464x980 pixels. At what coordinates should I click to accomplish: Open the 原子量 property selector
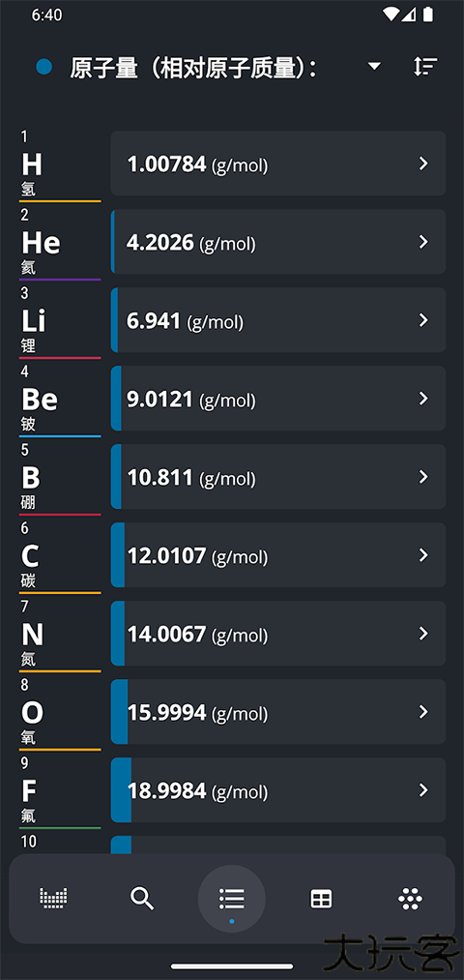click(193, 67)
